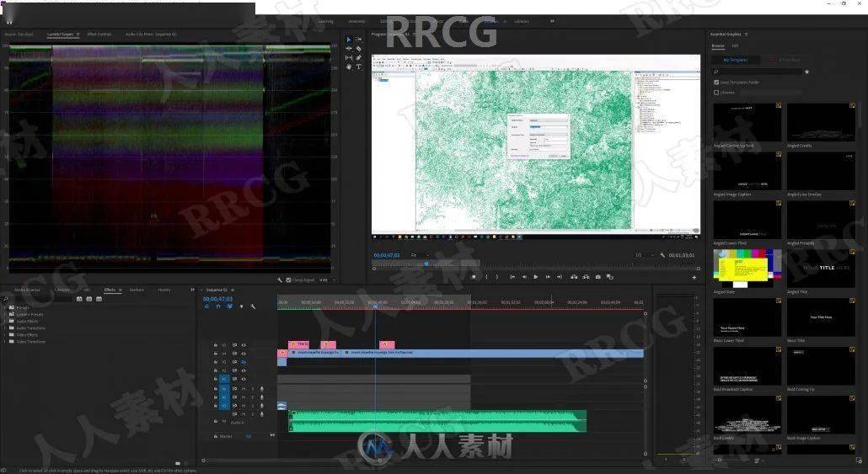Open timeline display settings wrench
This screenshot has height=474, width=868.
(253, 306)
